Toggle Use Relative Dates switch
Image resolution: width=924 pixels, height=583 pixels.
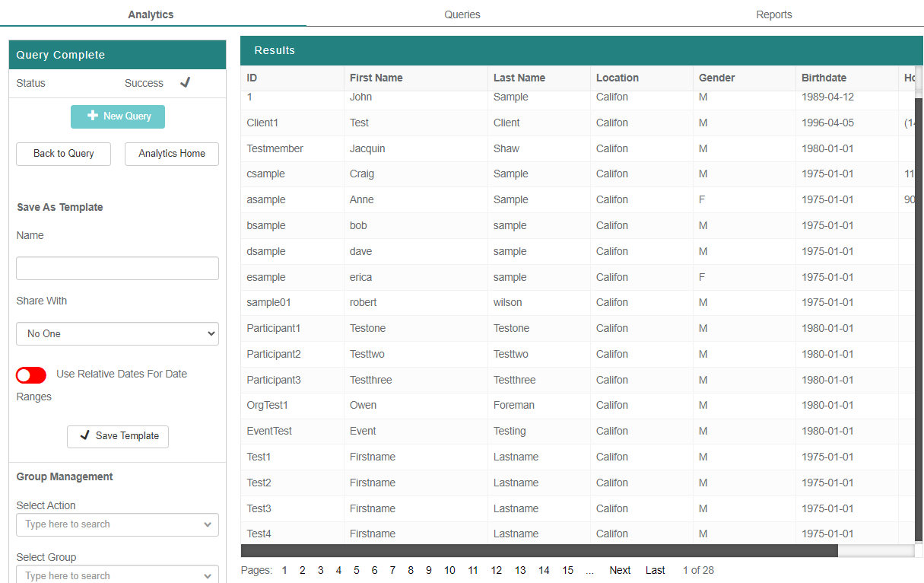point(31,375)
